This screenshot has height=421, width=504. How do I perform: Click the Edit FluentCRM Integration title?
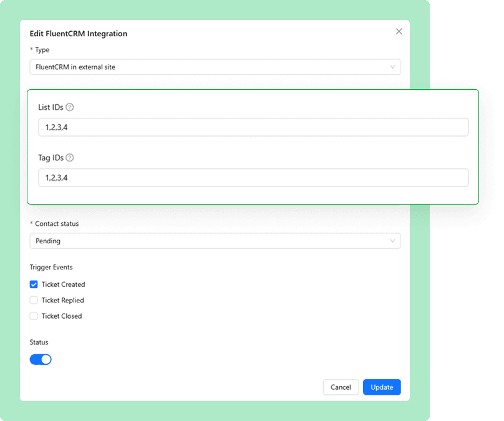coord(79,34)
